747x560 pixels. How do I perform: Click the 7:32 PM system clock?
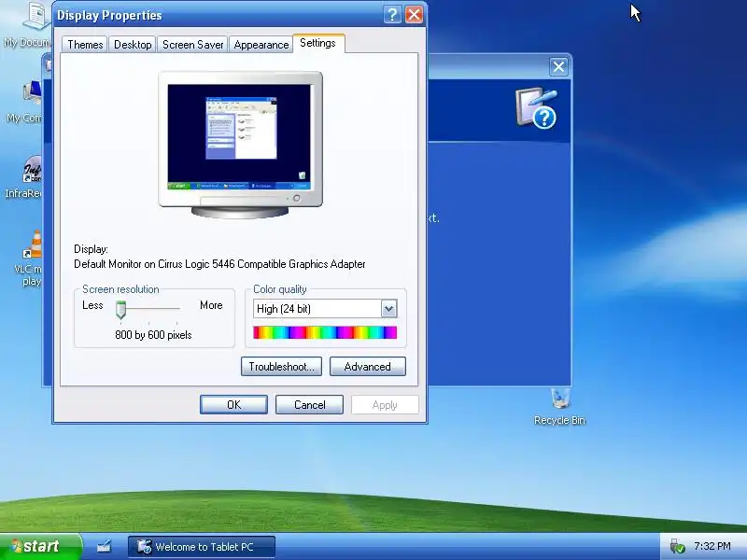712,546
